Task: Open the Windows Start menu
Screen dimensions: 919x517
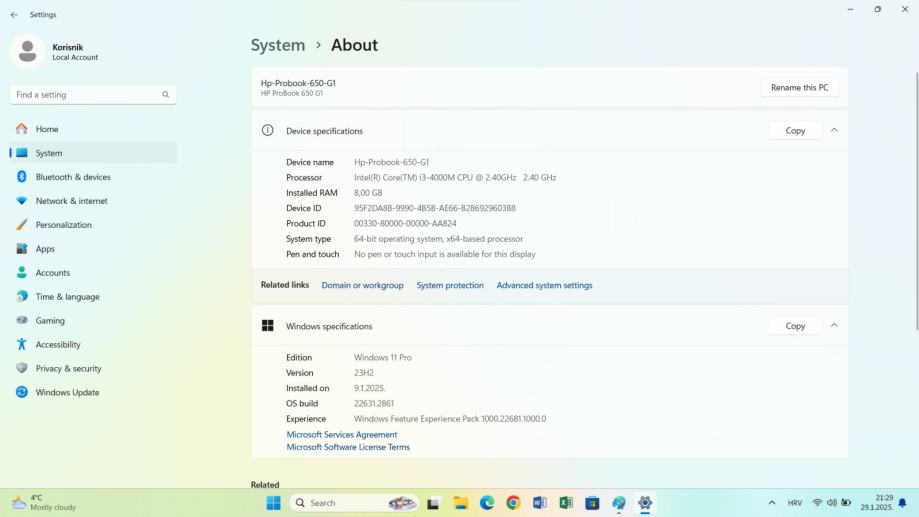Action: pyautogui.click(x=273, y=503)
